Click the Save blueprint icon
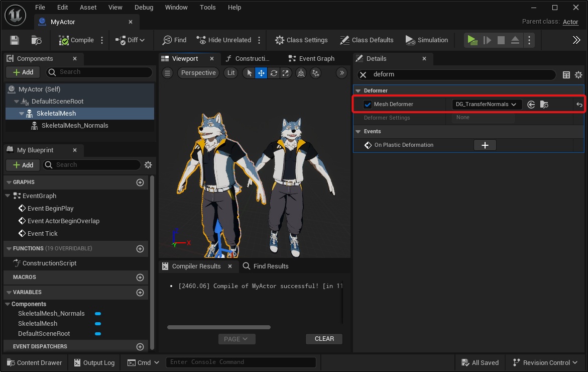Image resolution: width=588 pixels, height=372 pixels. (x=15, y=40)
